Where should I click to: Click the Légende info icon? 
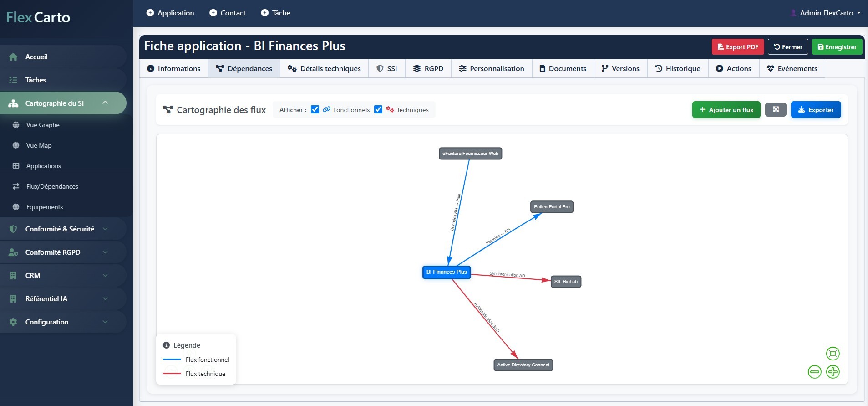click(166, 345)
